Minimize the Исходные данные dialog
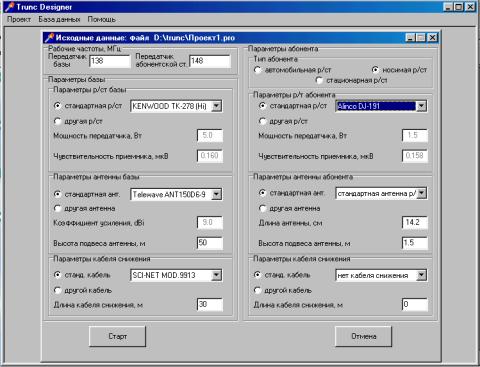Image resolution: width=480 pixels, height=367 pixels. pos(411,37)
